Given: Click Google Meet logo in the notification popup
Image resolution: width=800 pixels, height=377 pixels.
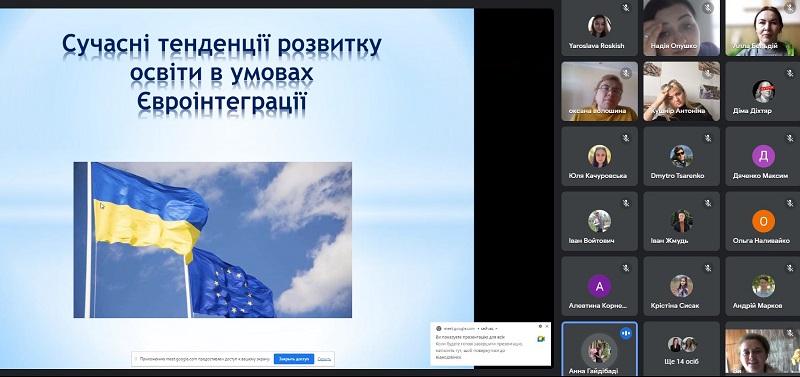Looking at the screenshot, I should (541, 339).
